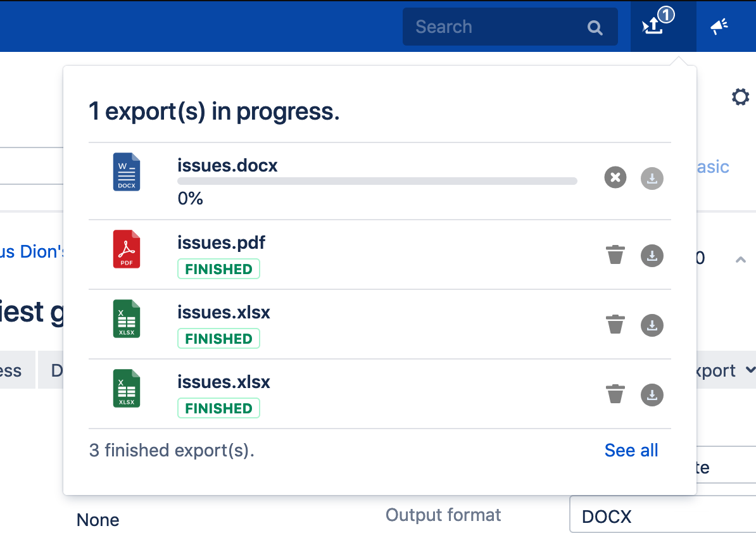Open the See all exports link
The width and height of the screenshot is (756, 533).
(631, 450)
